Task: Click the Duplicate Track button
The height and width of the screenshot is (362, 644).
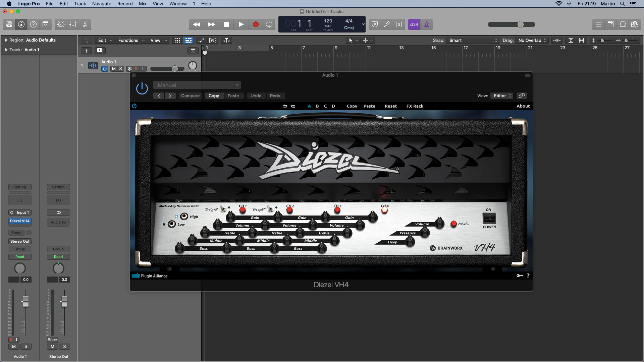Action: pos(100,51)
